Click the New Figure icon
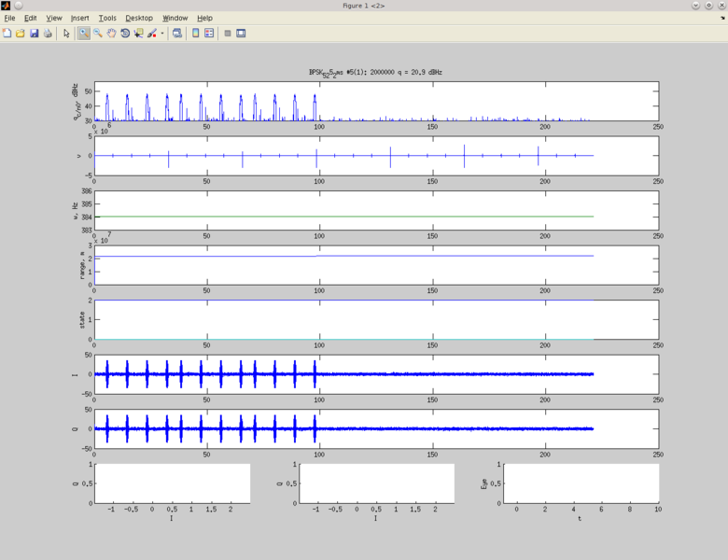This screenshot has width=728, height=560. point(7,34)
